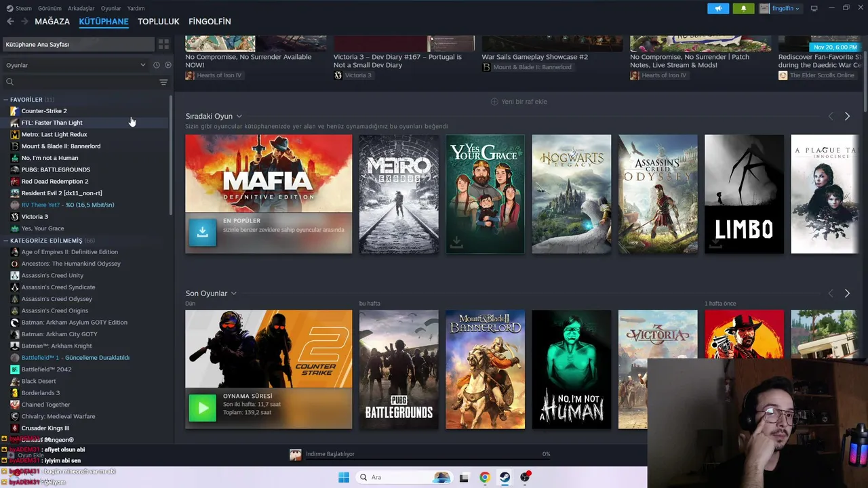Click the Victoria 3 icon in the sidebar favorites

click(x=15, y=217)
